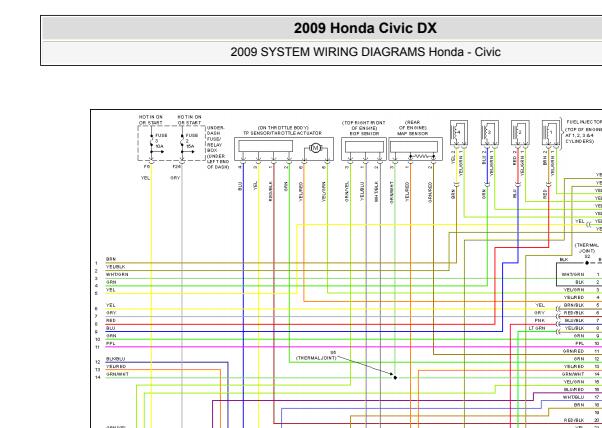Click the 'PNK' wire label
602x428 pixels.
(x=540, y=321)
